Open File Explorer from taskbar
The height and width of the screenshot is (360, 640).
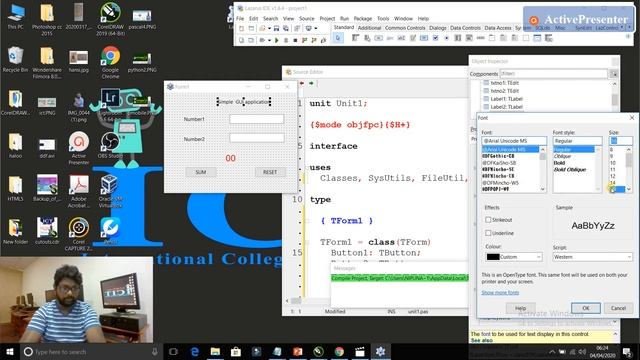coord(215,351)
